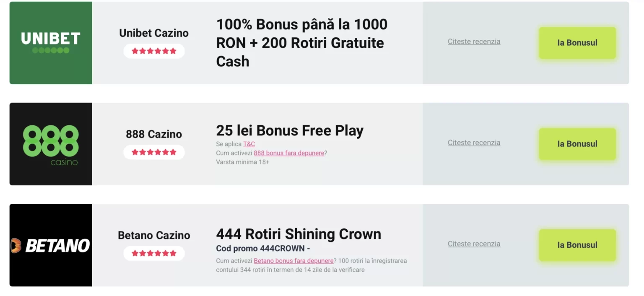The width and height of the screenshot is (644, 296).
Task: Click the Unibet Cazino name
Action: click(x=154, y=33)
